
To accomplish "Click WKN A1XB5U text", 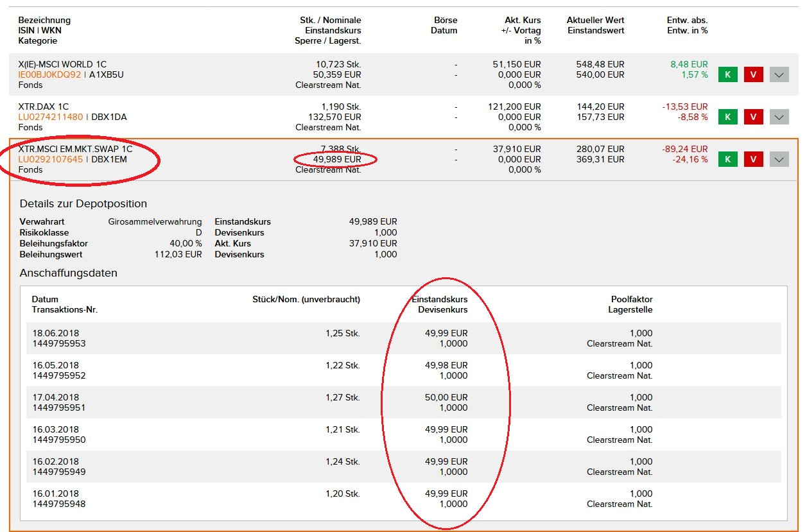I will coord(107,74).
